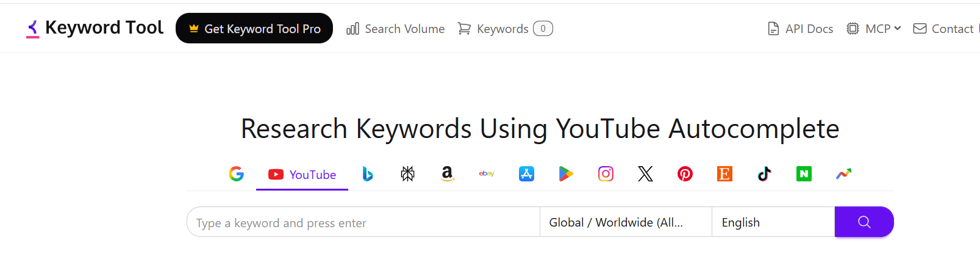This screenshot has height=262, width=980.
Task: Switch to the Naver keyword tab
Action: [x=804, y=174]
